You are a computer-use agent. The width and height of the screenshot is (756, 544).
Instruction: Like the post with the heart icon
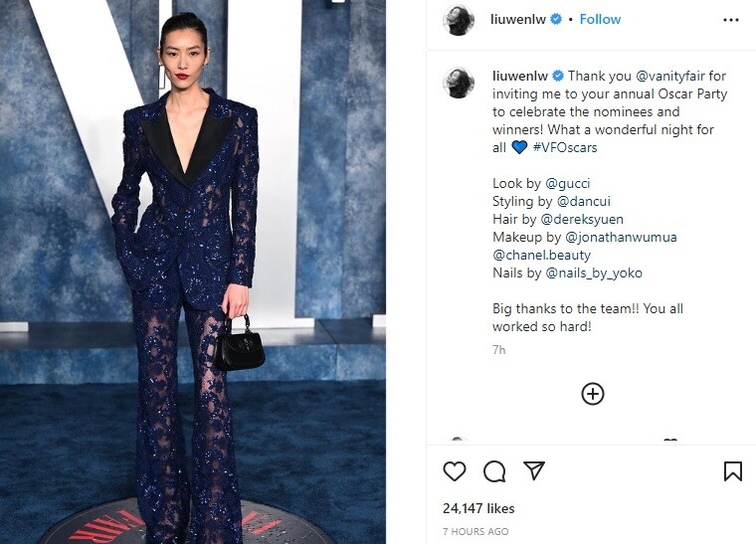coord(455,471)
